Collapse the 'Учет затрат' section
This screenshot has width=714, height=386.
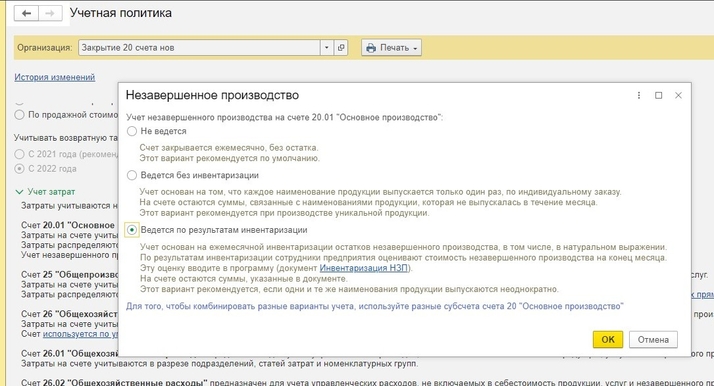(19, 192)
